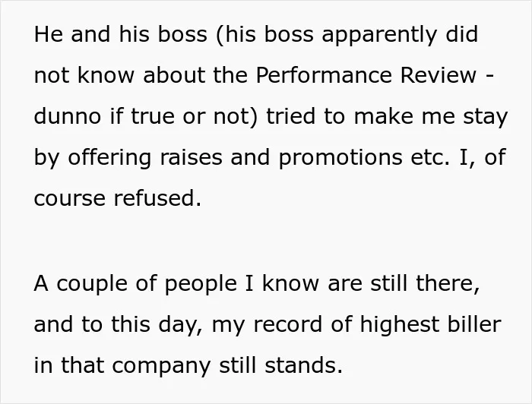This screenshot has height=404, width=532.
Task: Click the word 'course' in the paragraph
Action: click(70, 199)
